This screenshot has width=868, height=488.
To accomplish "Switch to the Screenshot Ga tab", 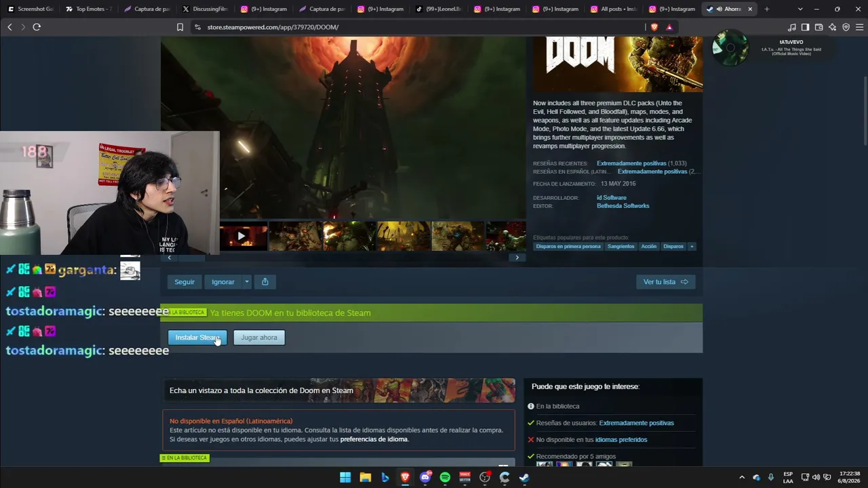I will (x=30, y=9).
